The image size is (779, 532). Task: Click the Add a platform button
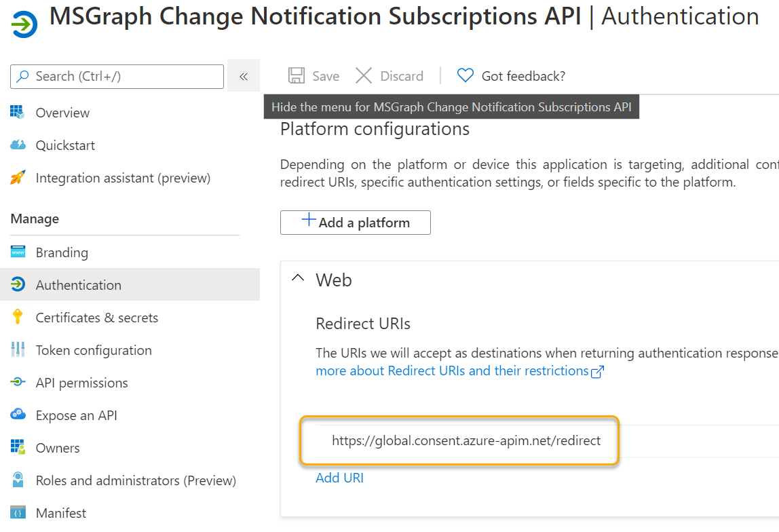355,223
